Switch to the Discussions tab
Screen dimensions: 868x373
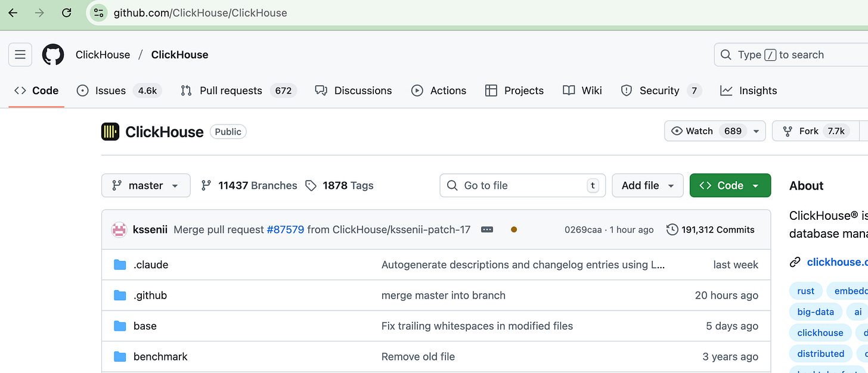[x=354, y=91]
